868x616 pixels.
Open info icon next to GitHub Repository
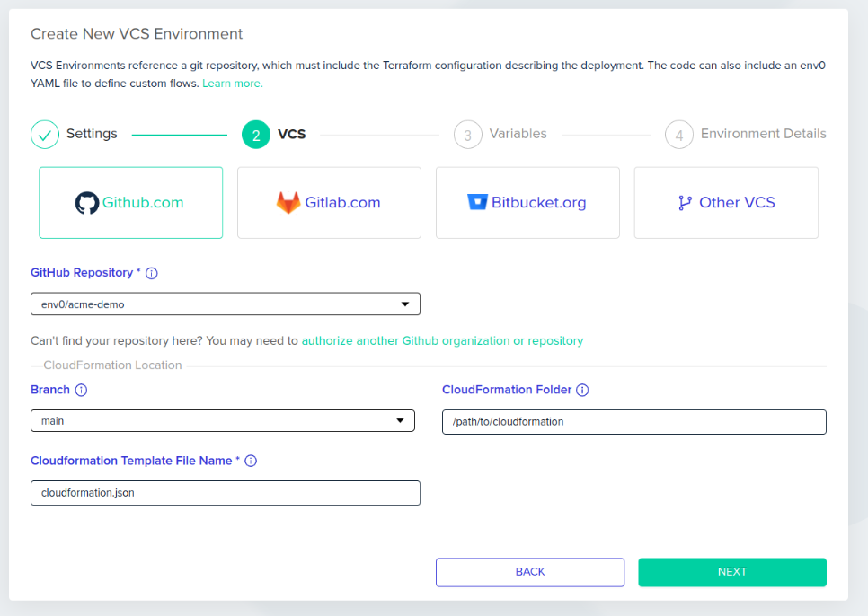[x=152, y=273]
